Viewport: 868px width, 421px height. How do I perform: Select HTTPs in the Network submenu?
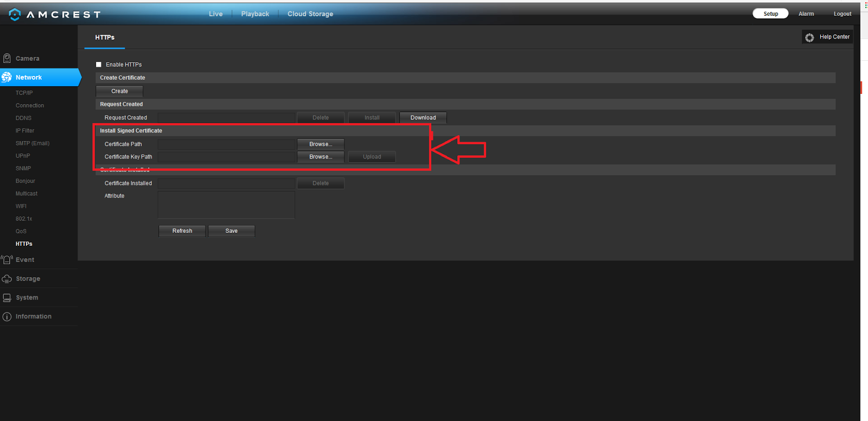tap(24, 244)
